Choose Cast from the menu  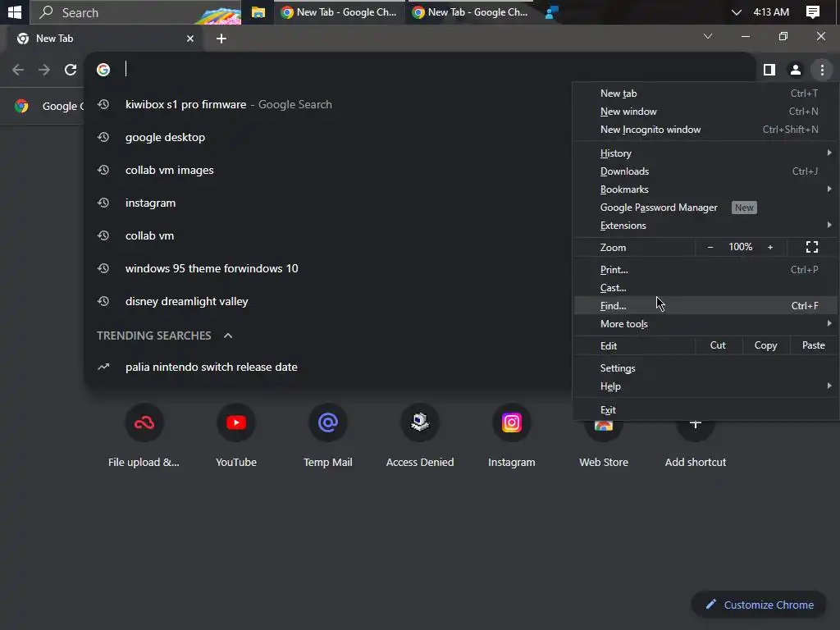(x=706, y=288)
